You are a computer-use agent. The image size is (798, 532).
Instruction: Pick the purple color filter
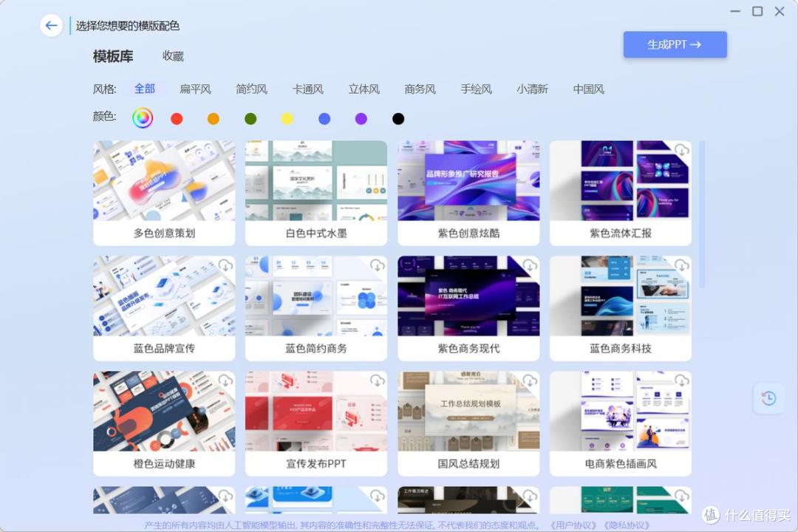tap(361, 119)
